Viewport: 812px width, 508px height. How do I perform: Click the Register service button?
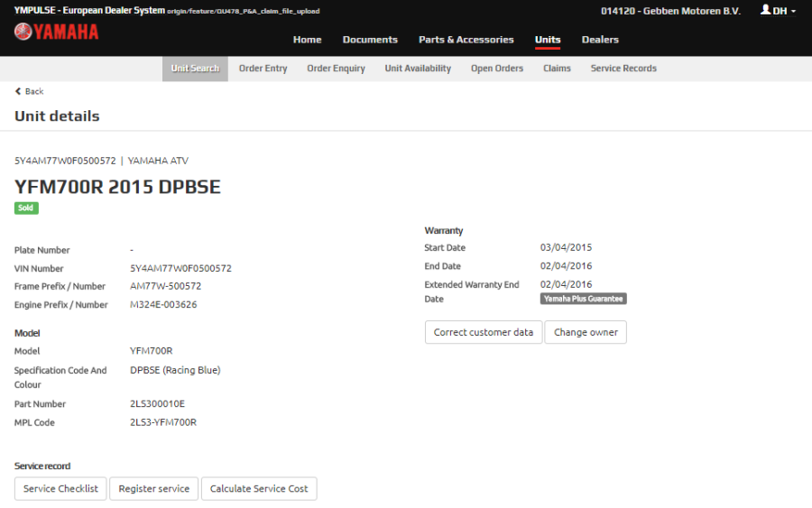point(153,488)
